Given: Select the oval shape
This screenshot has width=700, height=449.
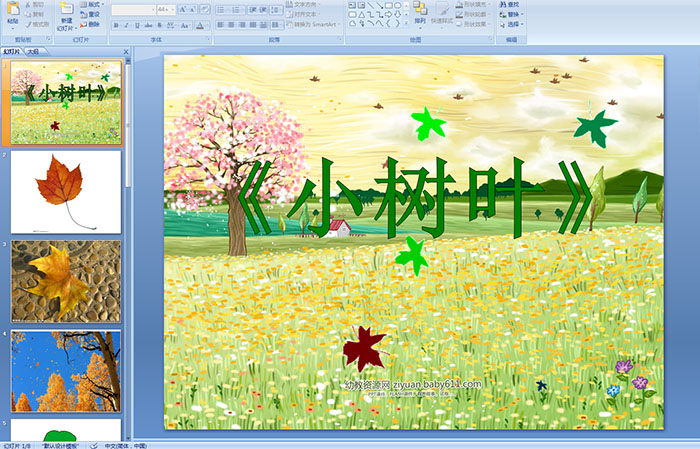Looking at the screenshot, I should [x=397, y=5].
